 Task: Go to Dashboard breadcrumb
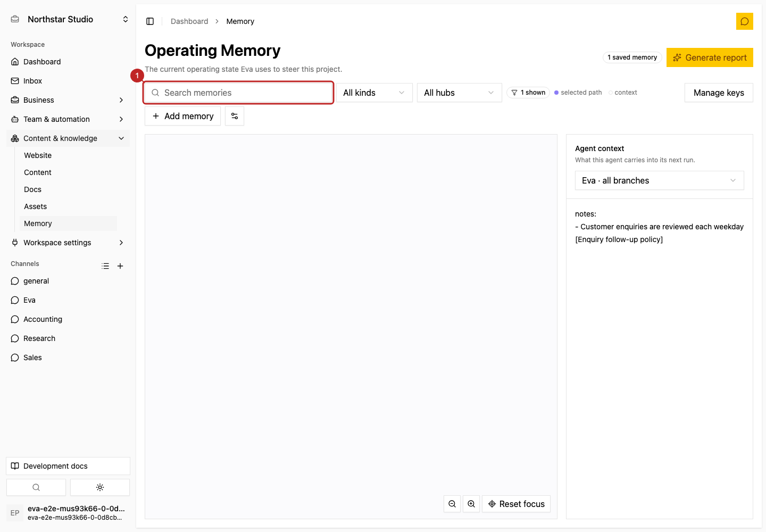189,21
